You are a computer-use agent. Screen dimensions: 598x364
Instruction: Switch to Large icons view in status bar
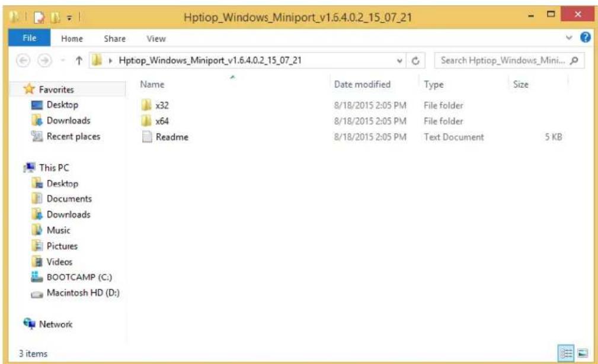tap(583, 353)
